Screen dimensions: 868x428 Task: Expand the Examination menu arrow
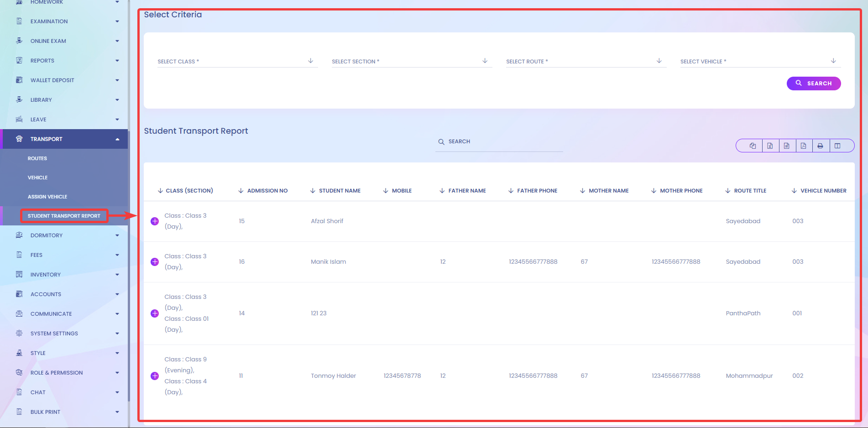coord(117,21)
